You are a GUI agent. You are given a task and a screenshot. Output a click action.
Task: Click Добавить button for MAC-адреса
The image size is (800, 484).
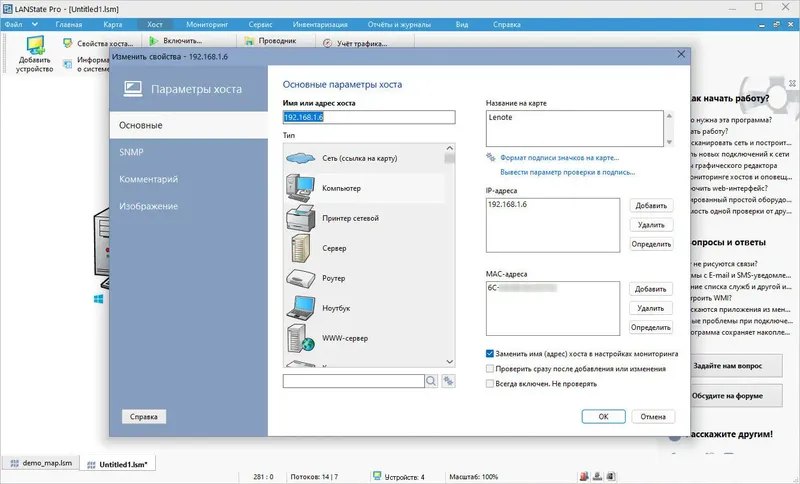[x=651, y=289]
